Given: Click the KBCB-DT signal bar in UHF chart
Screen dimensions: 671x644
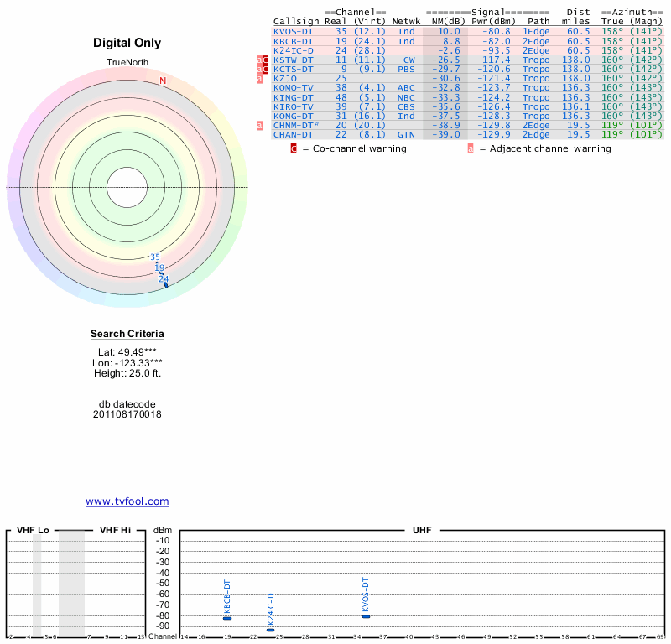Looking at the screenshot, I should pos(227,618).
